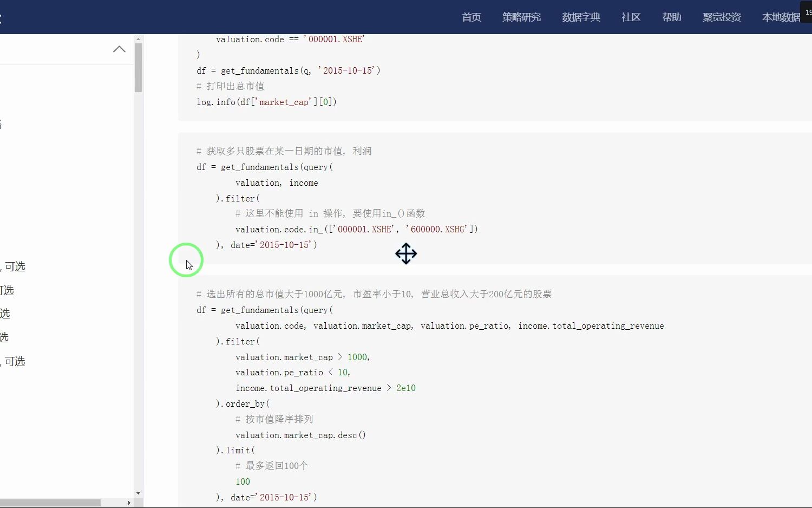Click the '# 按市值降序排列' comment

coord(274,419)
